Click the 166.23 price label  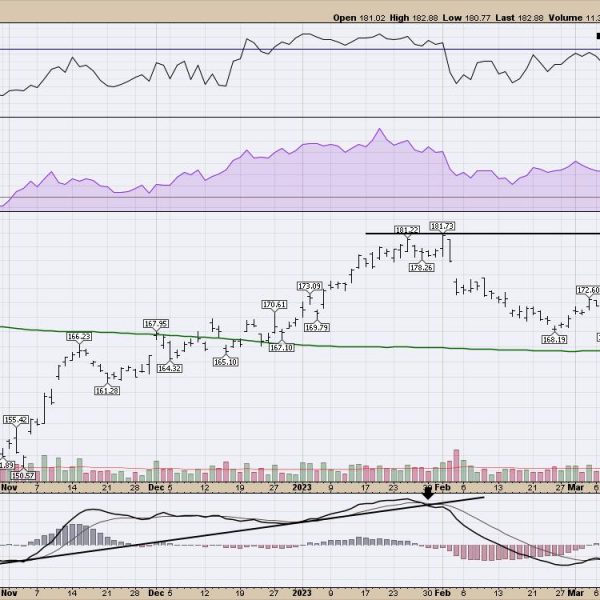pyautogui.click(x=79, y=336)
